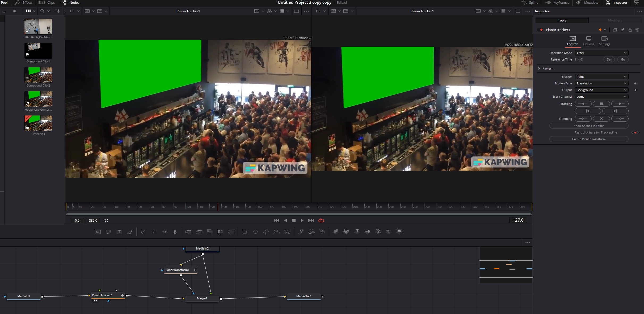The height and width of the screenshot is (314, 644).
Task: Toggle the loop playback button
Action: (x=321, y=220)
